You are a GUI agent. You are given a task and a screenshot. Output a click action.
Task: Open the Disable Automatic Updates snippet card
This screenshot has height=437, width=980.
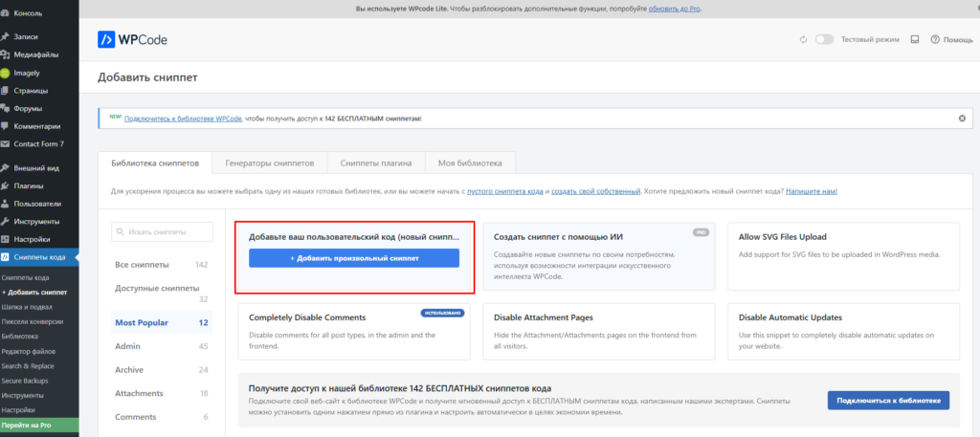click(844, 332)
